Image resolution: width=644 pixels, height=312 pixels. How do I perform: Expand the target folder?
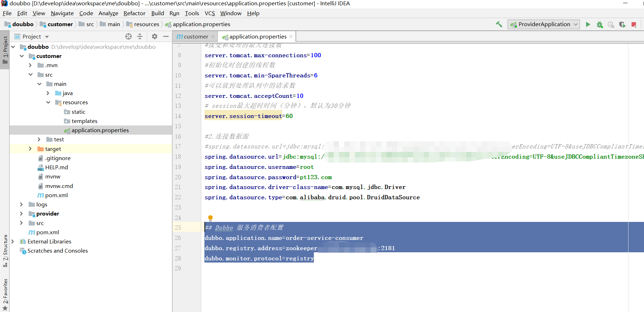coord(30,149)
